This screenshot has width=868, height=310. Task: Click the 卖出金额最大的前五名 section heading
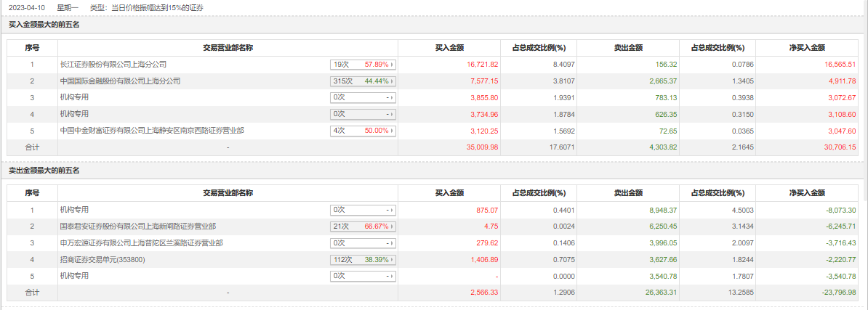(44, 171)
